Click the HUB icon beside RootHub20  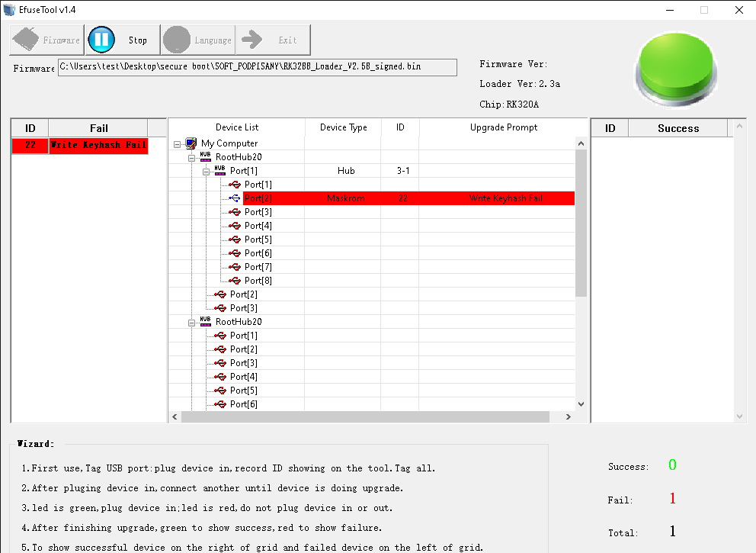pyautogui.click(x=203, y=156)
